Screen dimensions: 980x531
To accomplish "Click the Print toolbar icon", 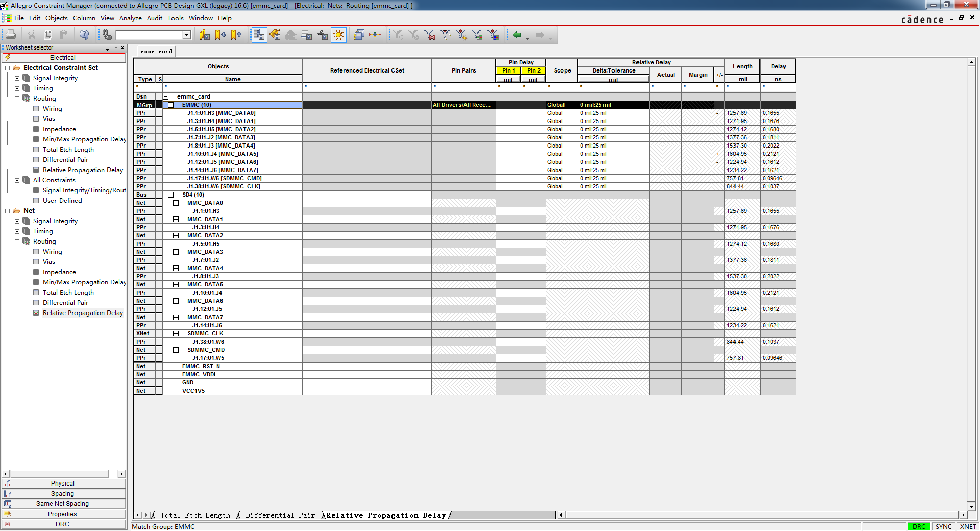I will pyautogui.click(x=11, y=35).
